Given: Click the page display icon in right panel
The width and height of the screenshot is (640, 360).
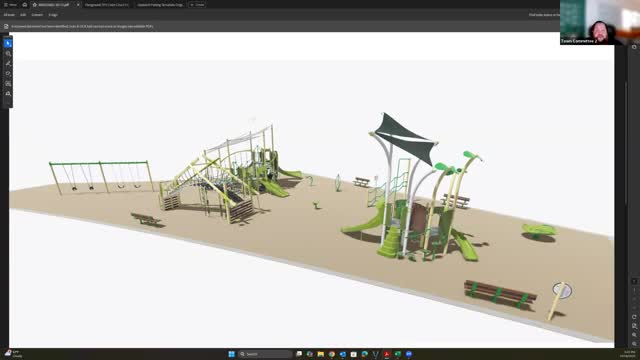Looking at the screenshot, I should 634,326.
